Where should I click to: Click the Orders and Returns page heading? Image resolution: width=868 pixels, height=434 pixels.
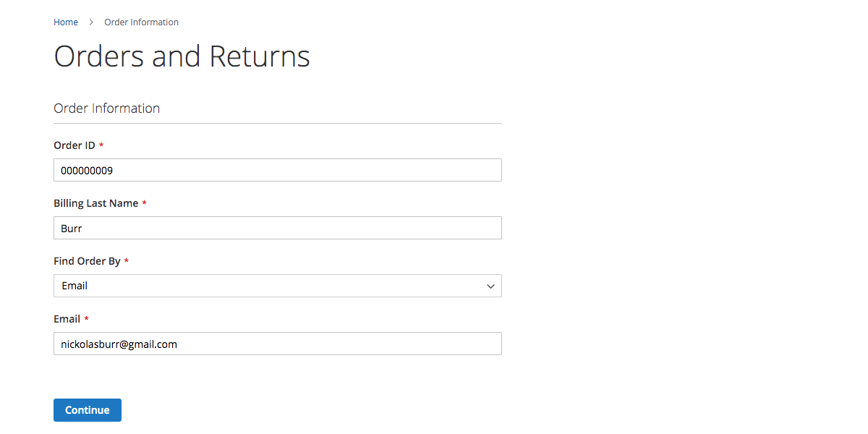coord(182,56)
